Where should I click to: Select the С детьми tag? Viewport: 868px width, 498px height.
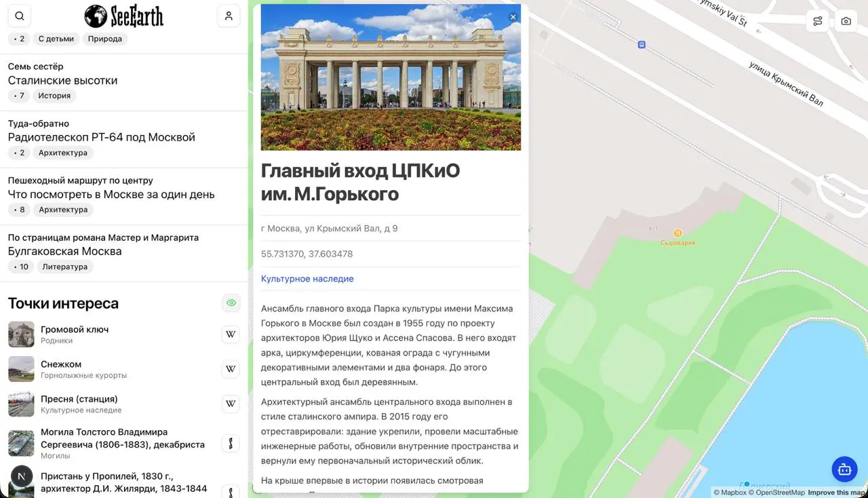[x=56, y=39]
